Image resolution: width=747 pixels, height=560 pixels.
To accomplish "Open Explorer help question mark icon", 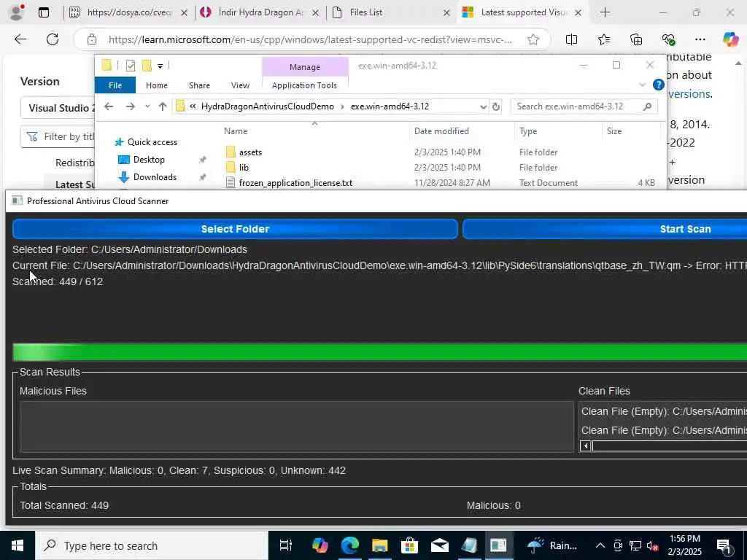I will point(659,85).
